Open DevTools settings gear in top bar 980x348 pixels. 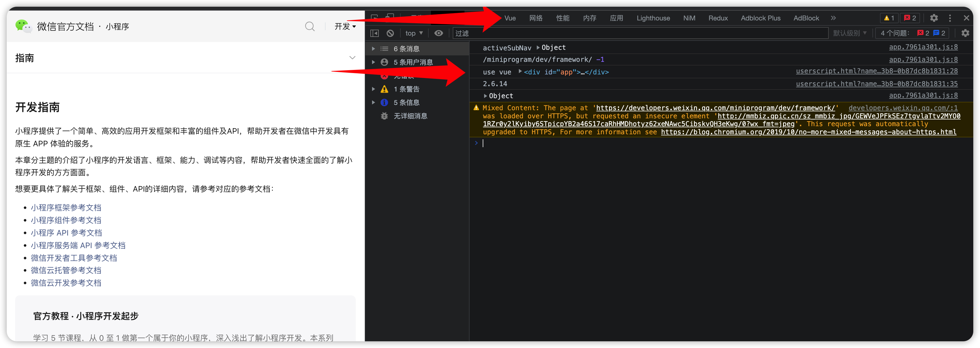[x=933, y=18]
